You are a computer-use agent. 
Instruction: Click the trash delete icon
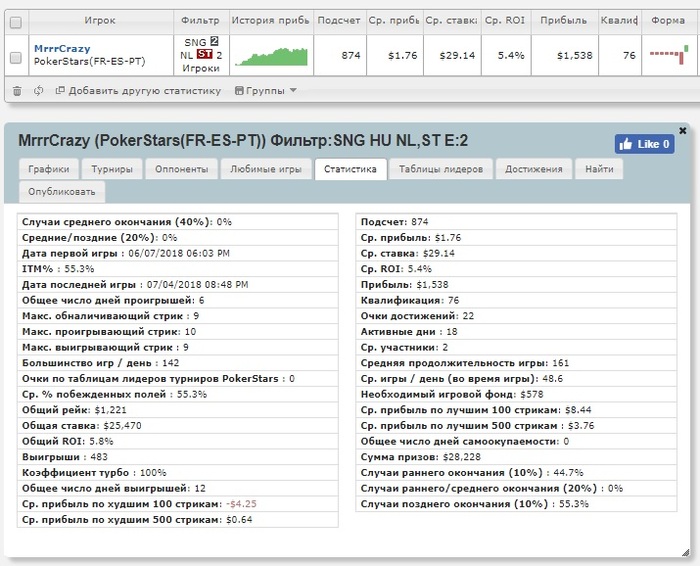(17, 91)
